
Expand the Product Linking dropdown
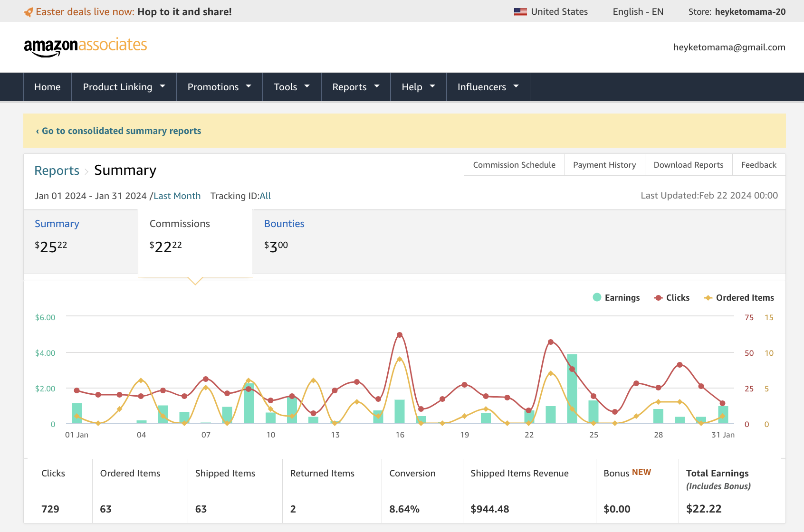coord(124,87)
